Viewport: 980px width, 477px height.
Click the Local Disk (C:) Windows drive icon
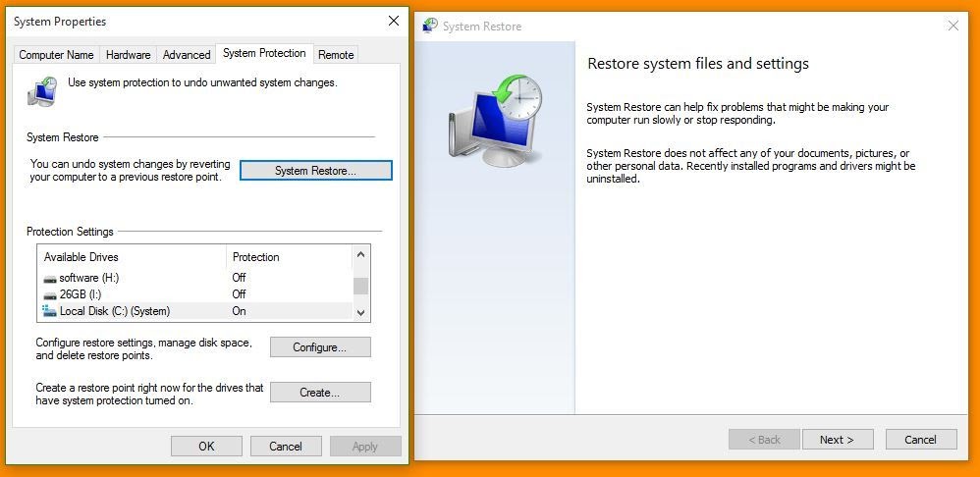point(50,311)
